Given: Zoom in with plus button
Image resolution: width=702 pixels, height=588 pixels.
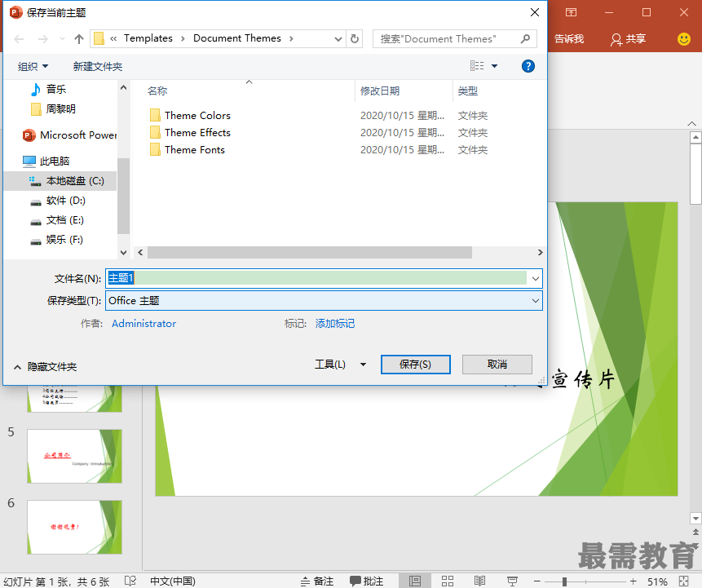Looking at the screenshot, I should (633, 581).
